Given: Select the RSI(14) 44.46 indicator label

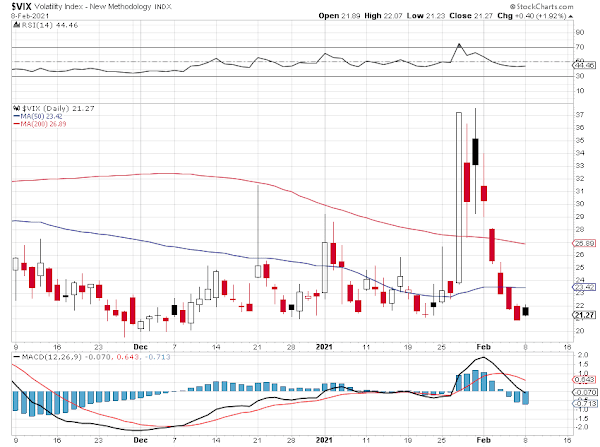Looking at the screenshot, I should point(49,25).
